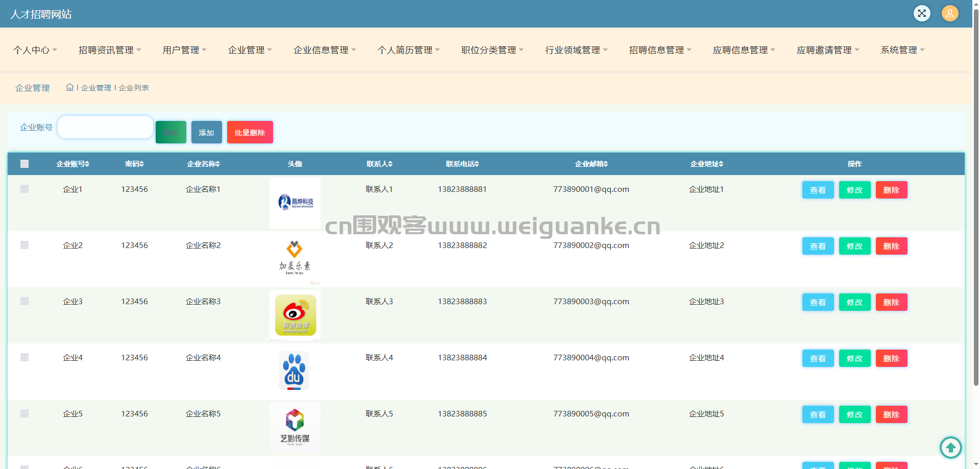
Task: Expand 个人简历管理 menu
Action: coord(408,50)
